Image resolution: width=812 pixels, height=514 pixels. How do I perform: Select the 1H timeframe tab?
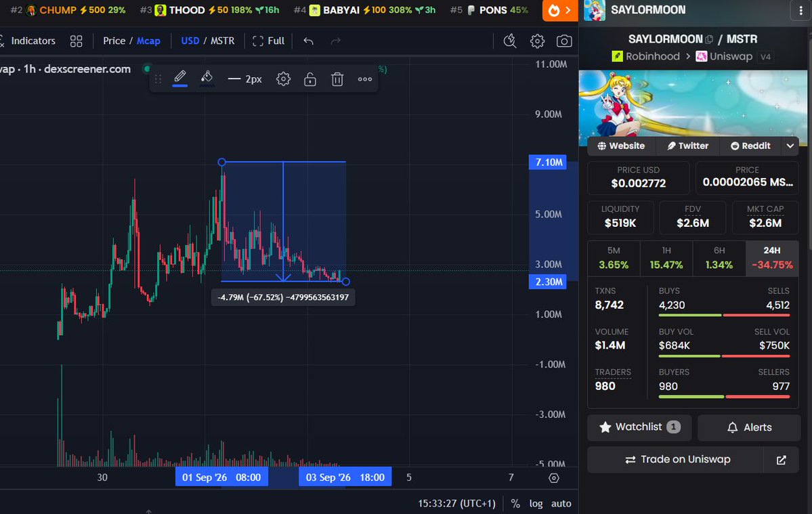point(666,258)
